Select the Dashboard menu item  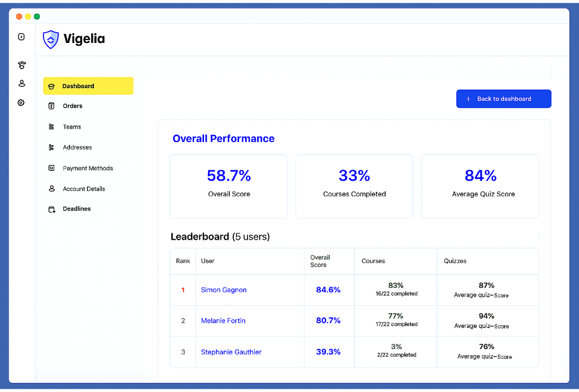pyautogui.click(x=88, y=86)
